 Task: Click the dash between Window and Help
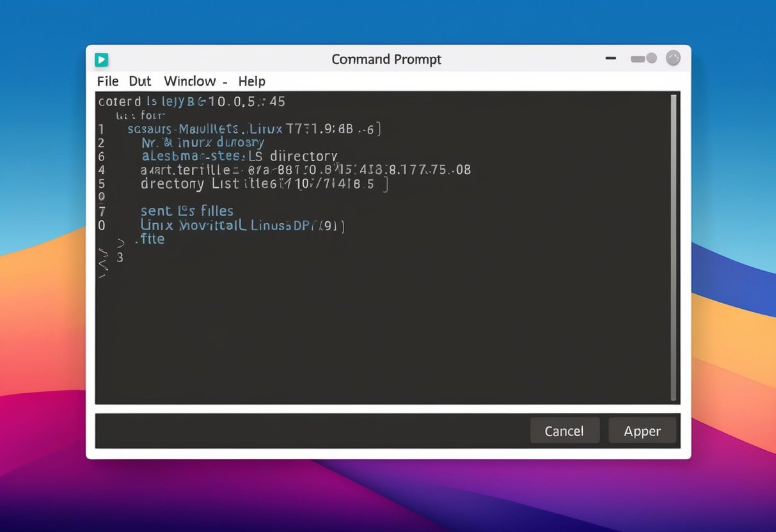pos(224,82)
